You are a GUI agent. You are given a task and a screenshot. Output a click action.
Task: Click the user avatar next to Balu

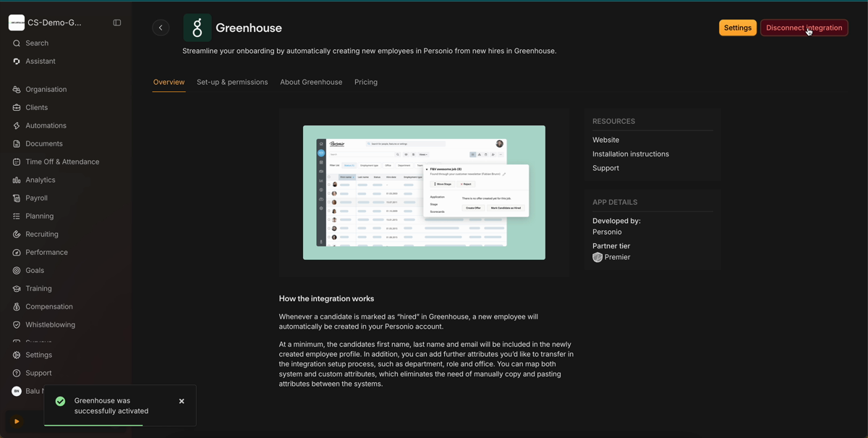(17, 391)
